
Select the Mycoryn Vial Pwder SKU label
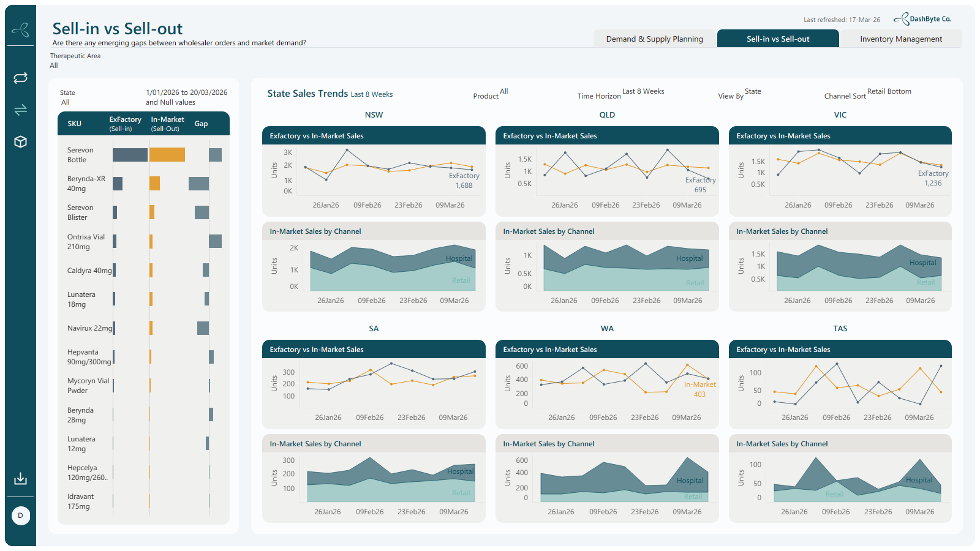coord(88,386)
